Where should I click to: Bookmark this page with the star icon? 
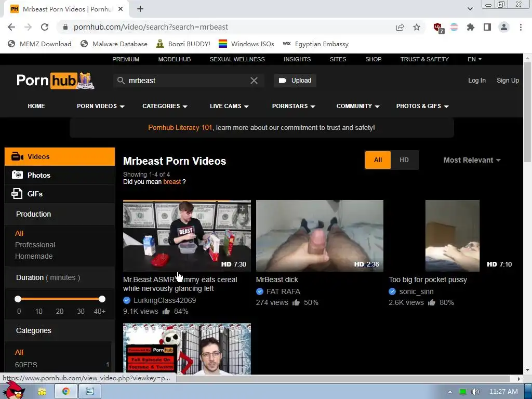click(417, 27)
